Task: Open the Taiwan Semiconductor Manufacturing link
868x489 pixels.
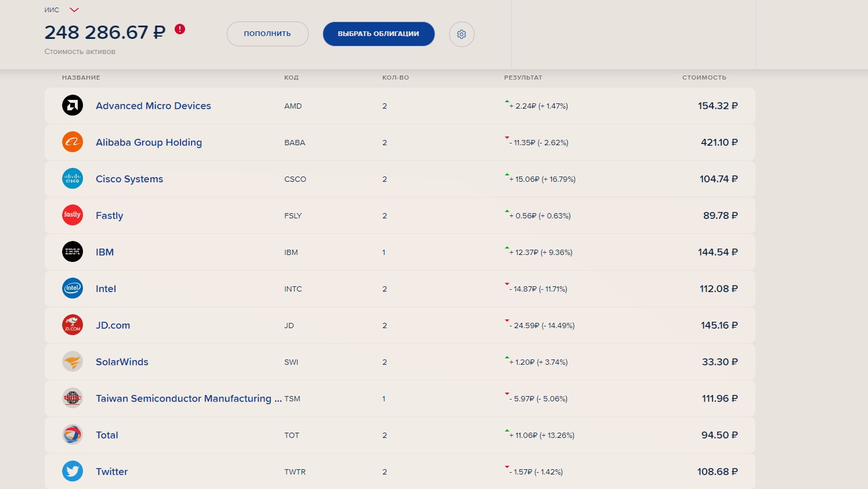Action: point(189,398)
